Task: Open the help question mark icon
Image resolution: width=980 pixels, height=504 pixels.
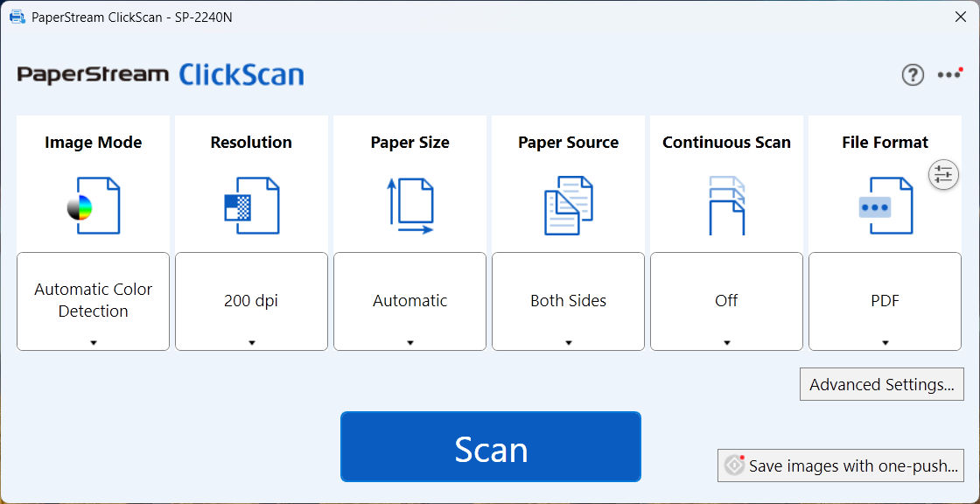Action: pos(913,75)
